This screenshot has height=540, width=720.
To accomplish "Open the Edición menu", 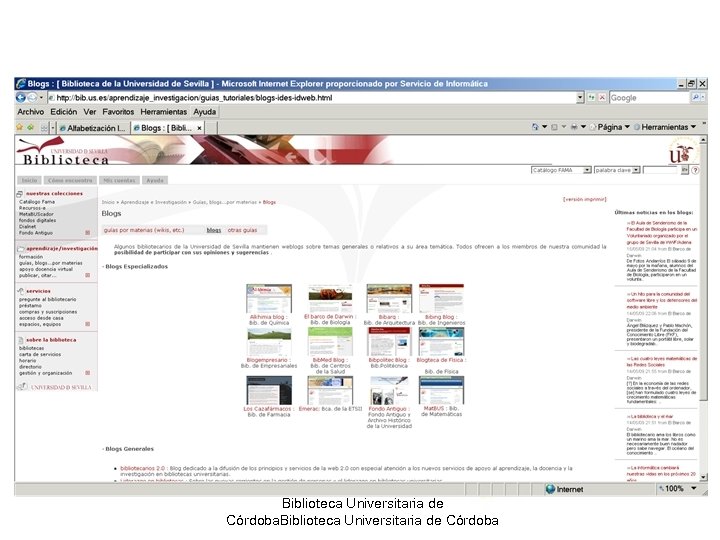I will pyautogui.click(x=63, y=112).
